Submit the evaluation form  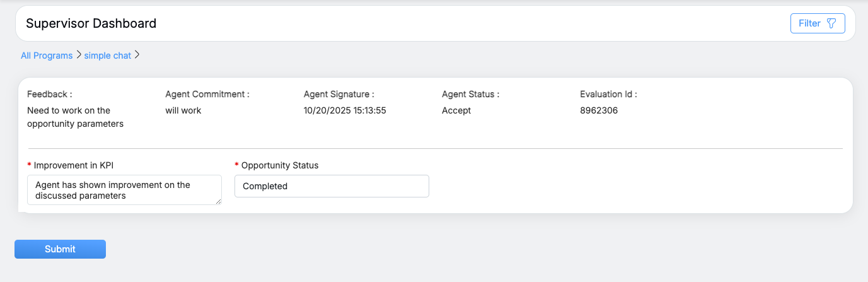coord(60,249)
